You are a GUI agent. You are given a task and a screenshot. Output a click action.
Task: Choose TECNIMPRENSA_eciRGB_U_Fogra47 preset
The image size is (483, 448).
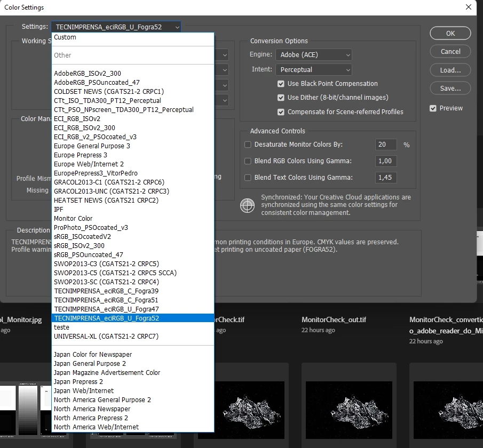[x=133, y=309]
